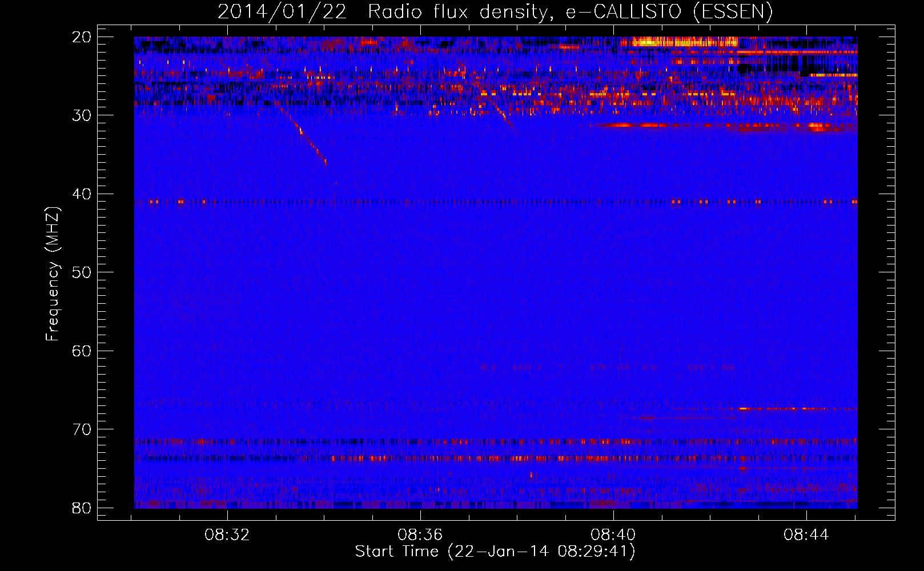Click the 'Frequency (MHZ)' y-axis label
This screenshot has width=924, height=571.
coord(53,274)
